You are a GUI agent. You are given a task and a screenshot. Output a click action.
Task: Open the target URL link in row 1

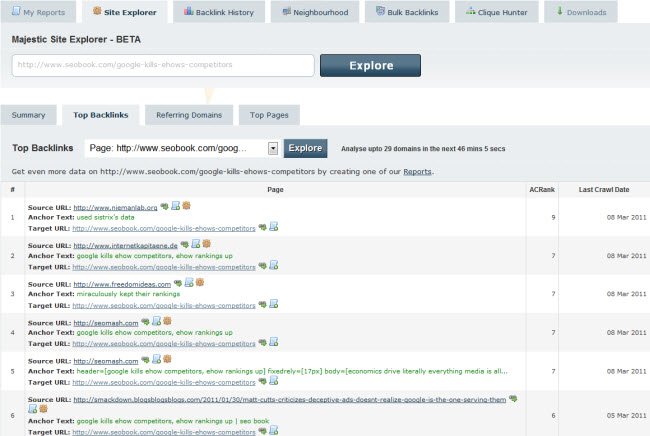pos(164,228)
